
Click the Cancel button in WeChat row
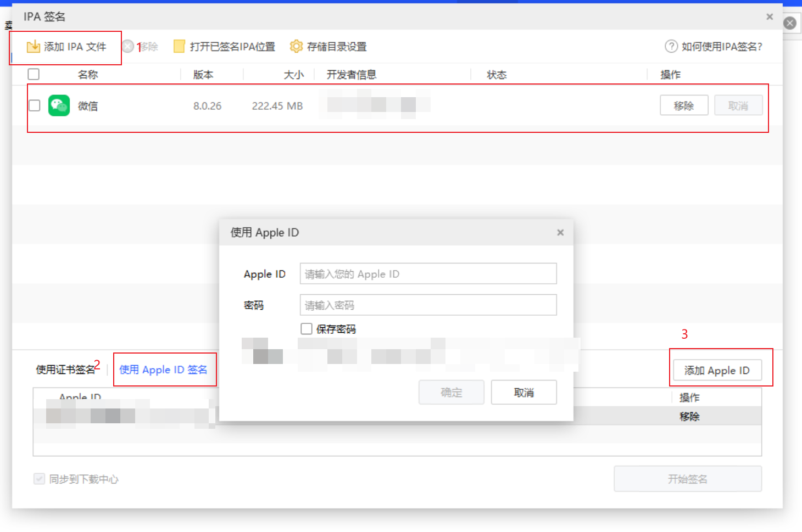tap(738, 105)
